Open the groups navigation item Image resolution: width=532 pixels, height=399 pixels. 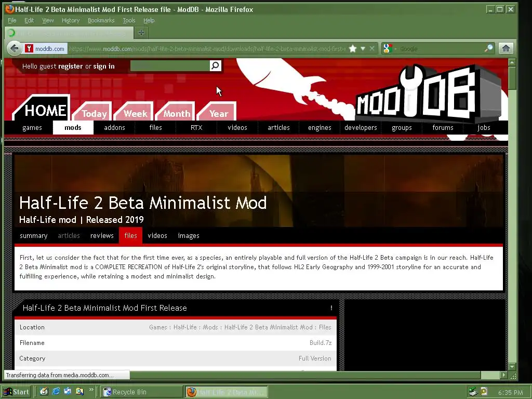point(402,128)
